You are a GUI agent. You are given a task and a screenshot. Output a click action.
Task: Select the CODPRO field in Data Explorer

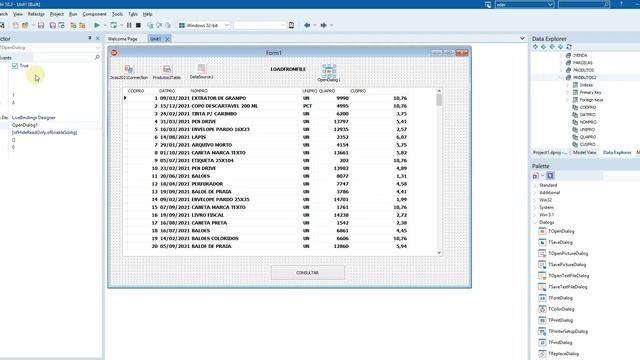(588, 107)
